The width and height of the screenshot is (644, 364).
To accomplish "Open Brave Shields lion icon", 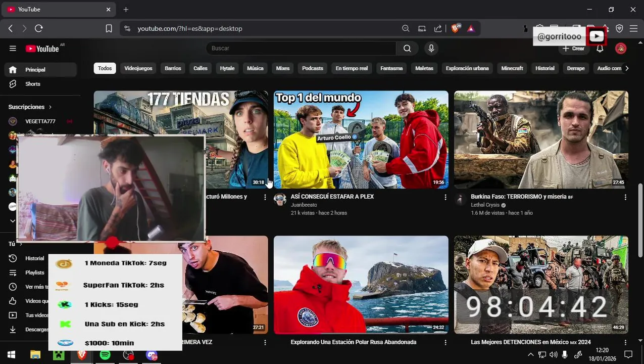I will (455, 29).
